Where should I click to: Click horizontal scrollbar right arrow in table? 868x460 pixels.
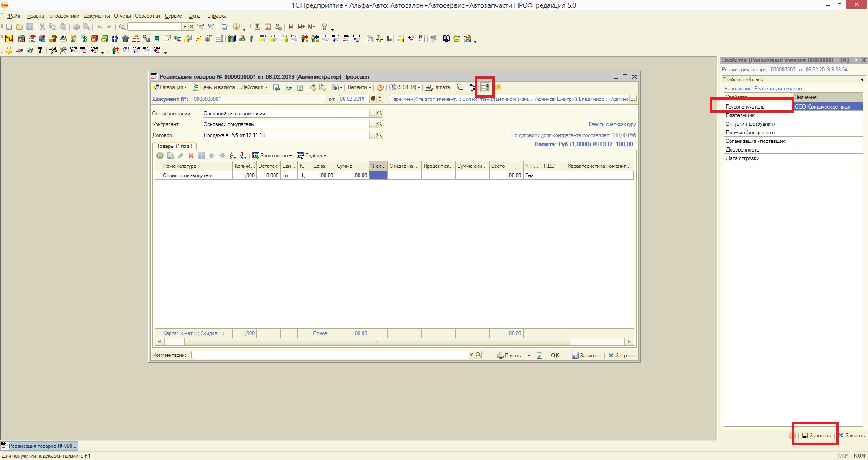(x=629, y=342)
